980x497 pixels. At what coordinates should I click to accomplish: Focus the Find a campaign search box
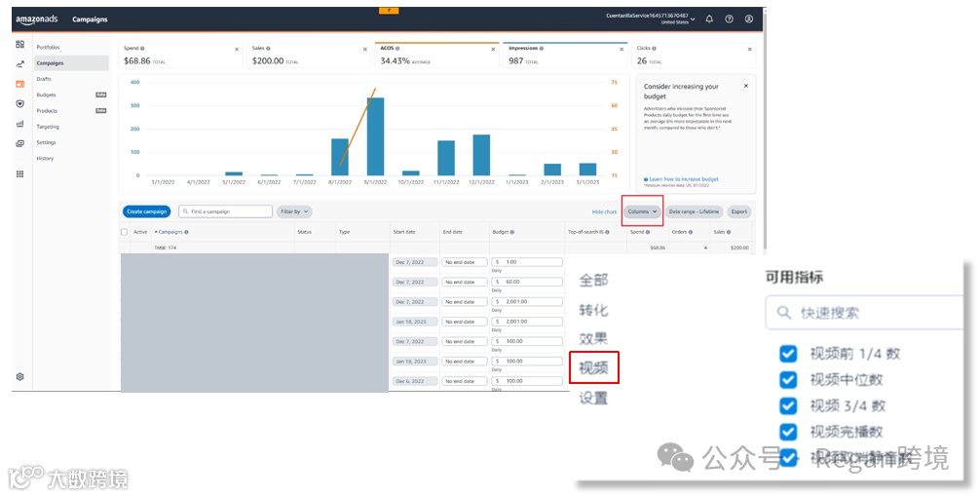tap(226, 211)
